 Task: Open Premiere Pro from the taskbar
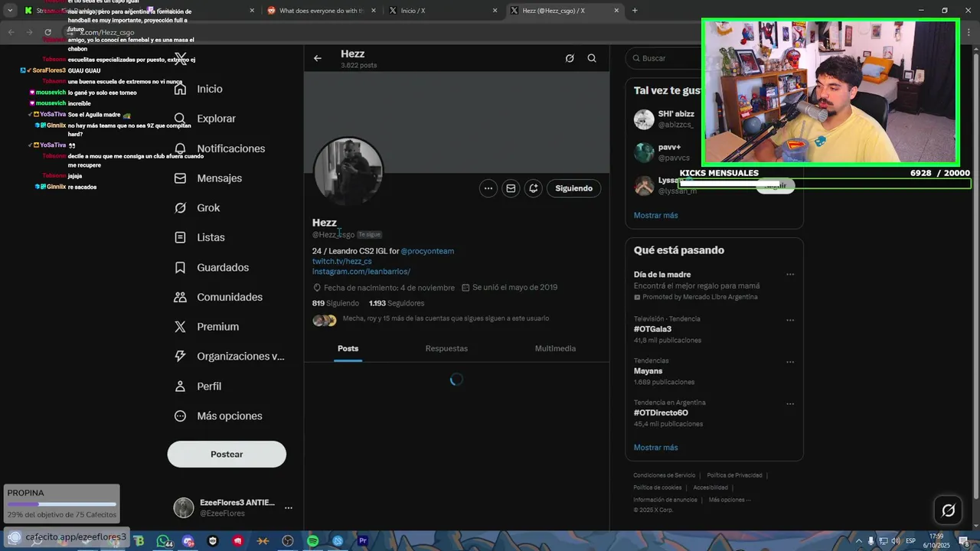(363, 541)
